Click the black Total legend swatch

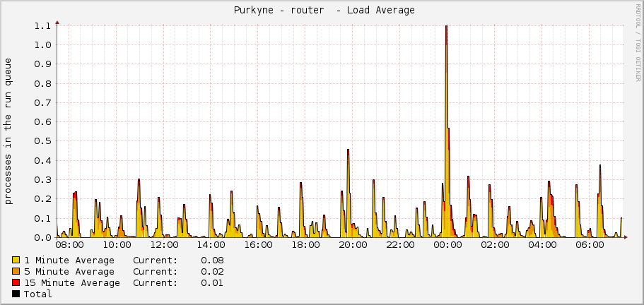pyautogui.click(x=16, y=294)
